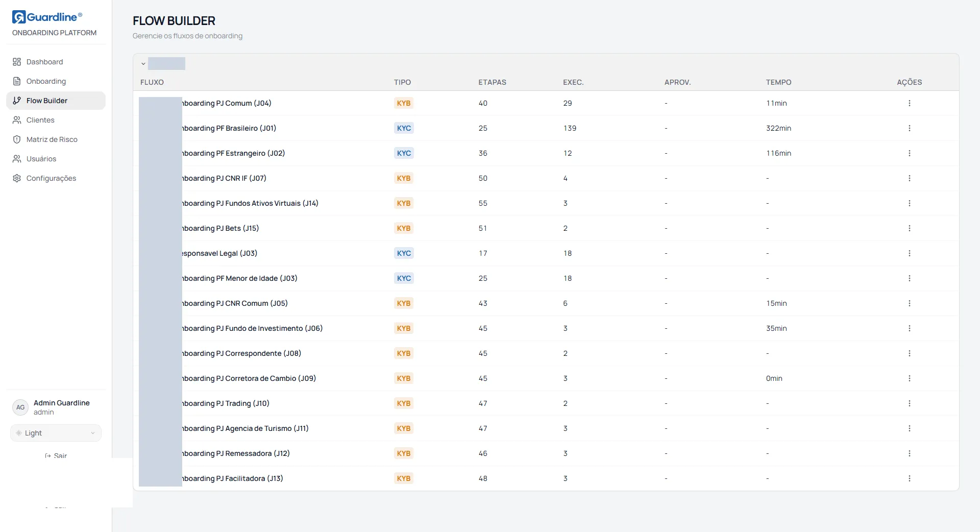Image resolution: width=980 pixels, height=532 pixels.
Task: Open Configurações from the sidebar
Action: point(56,178)
